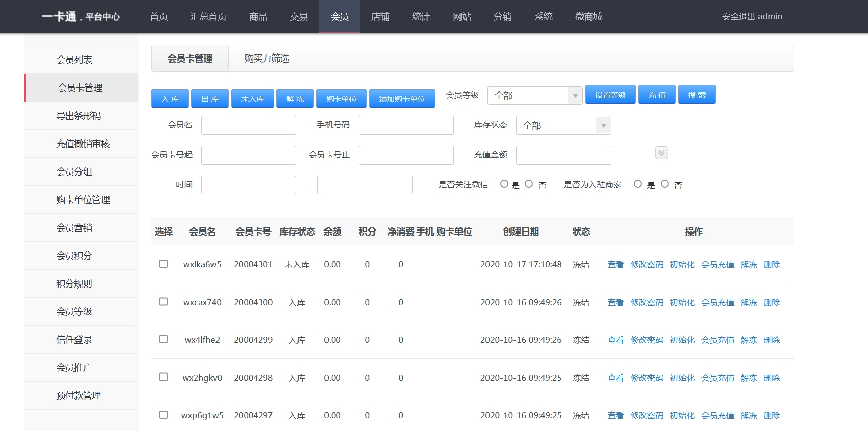
Task: Click the 购卡单位 button
Action: tap(341, 99)
